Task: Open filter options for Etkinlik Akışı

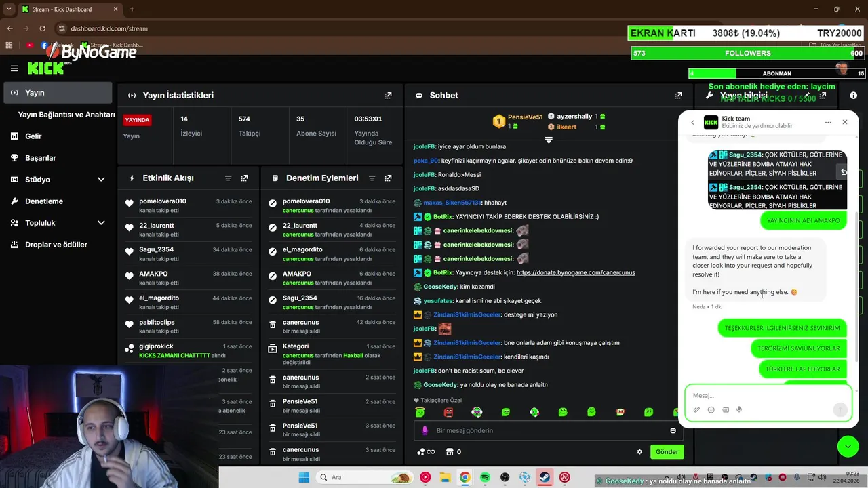Action: point(228,178)
